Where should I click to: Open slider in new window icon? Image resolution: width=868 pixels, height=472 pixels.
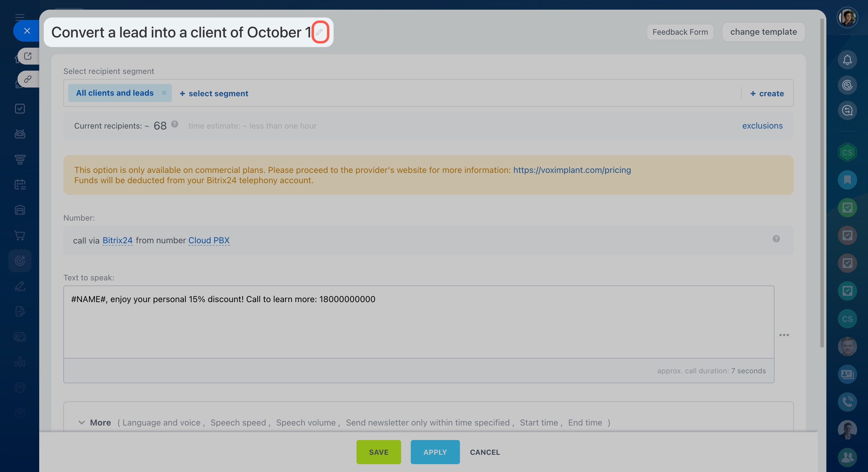tap(28, 56)
